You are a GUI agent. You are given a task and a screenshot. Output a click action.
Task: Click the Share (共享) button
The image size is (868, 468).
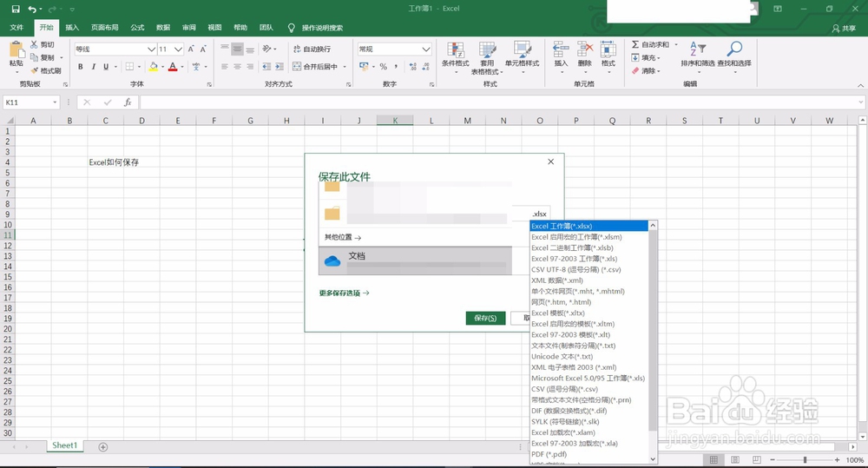844,28
